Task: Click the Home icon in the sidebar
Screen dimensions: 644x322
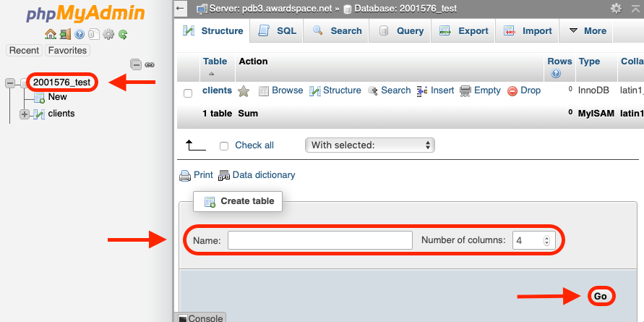Action: pos(50,34)
